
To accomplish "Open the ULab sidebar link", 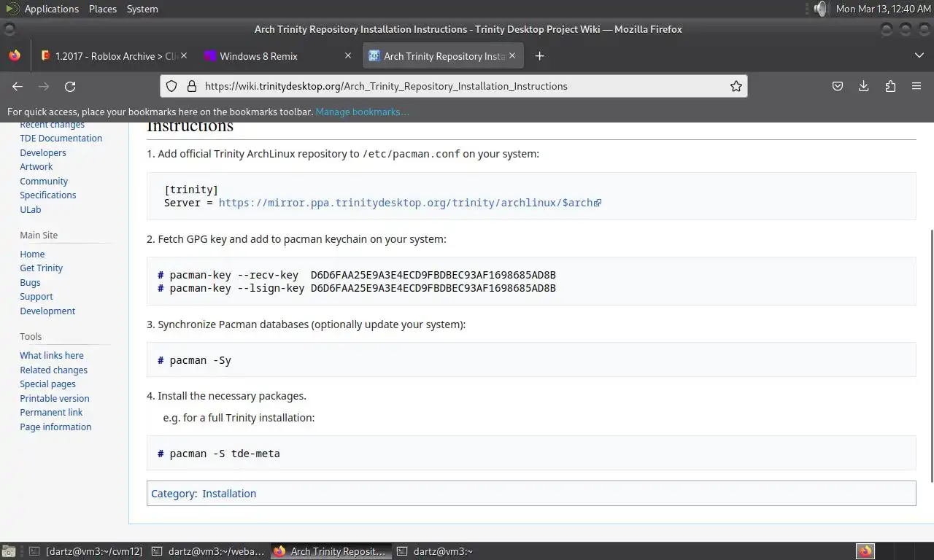I will pos(31,210).
